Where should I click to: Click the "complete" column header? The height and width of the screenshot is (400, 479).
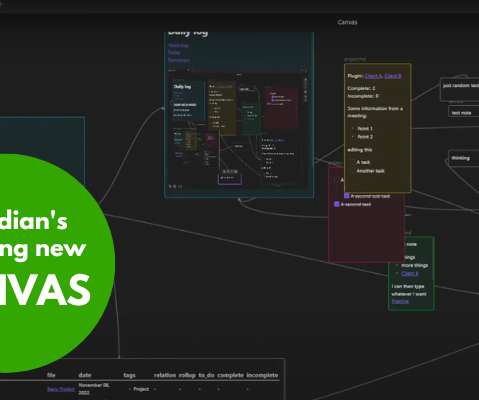click(230, 375)
